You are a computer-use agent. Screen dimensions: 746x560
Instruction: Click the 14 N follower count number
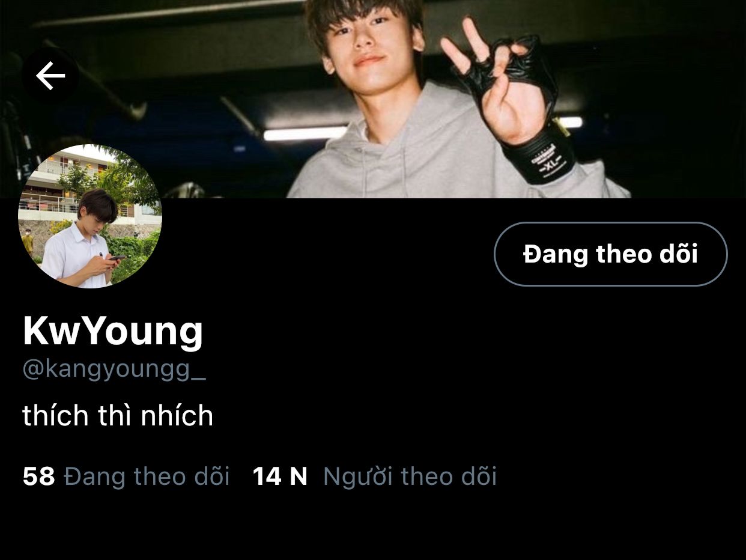(280, 476)
